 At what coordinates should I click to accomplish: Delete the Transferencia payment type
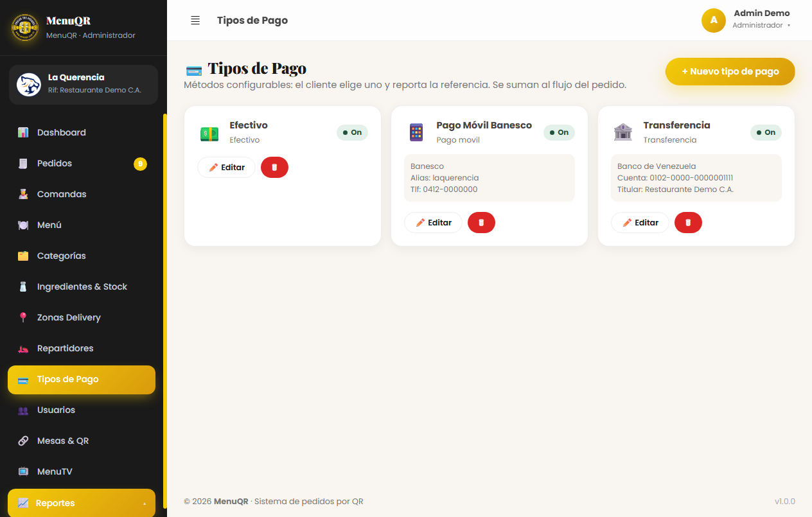coord(688,222)
